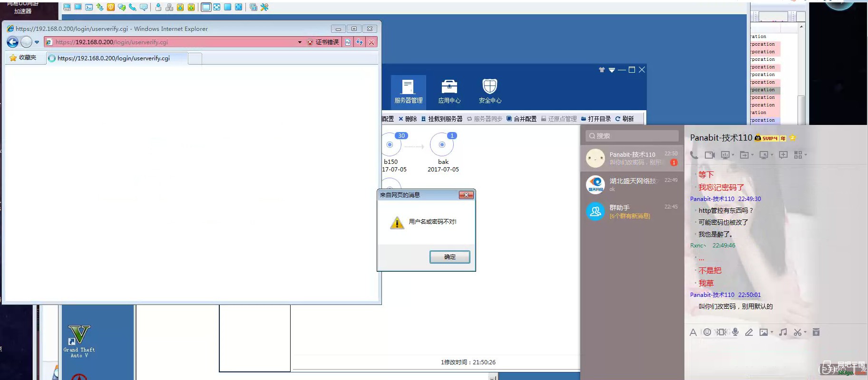Expand the remote desktop dropdown arrow in QQ
The image size is (868, 380).
coord(772,155)
